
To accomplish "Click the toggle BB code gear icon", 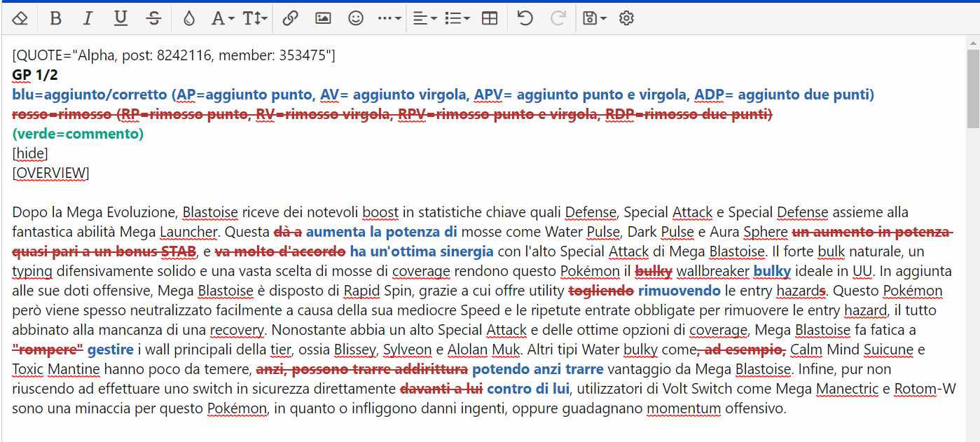I will [626, 19].
